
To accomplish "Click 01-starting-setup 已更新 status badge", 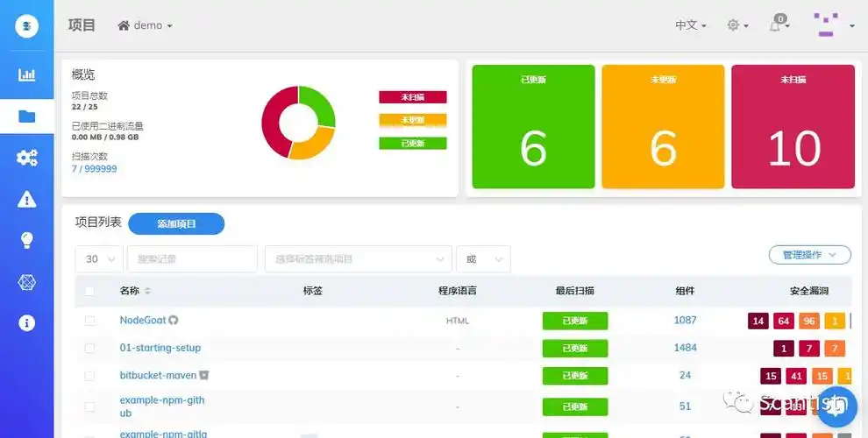I will click(574, 349).
